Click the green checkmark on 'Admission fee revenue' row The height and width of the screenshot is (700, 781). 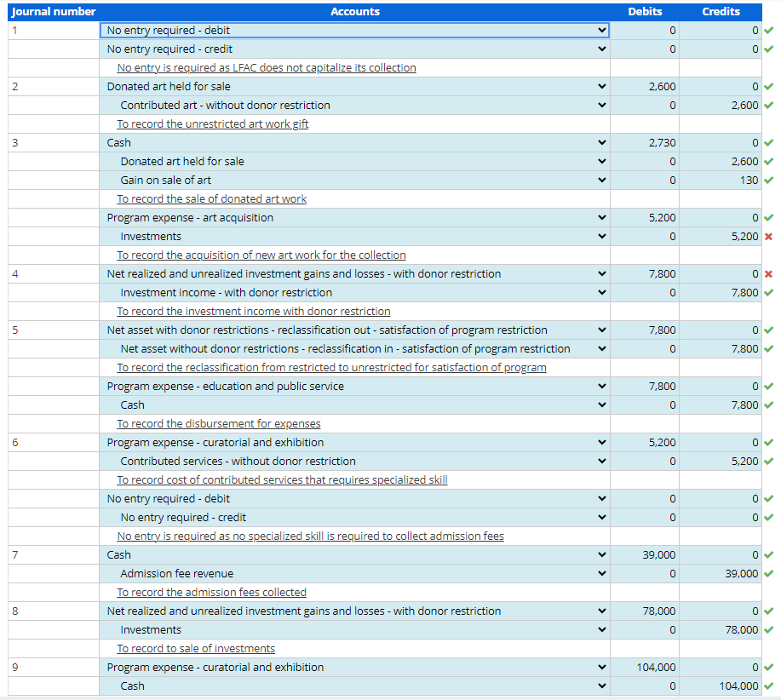(768, 574)
